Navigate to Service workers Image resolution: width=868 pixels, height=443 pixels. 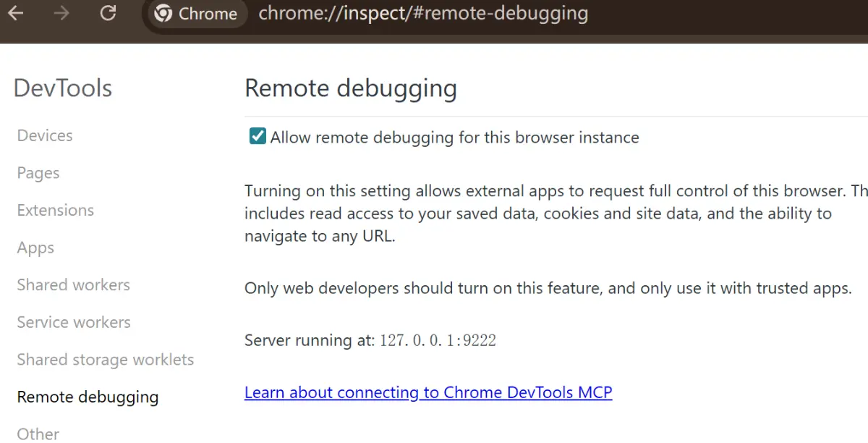[74, 322]
